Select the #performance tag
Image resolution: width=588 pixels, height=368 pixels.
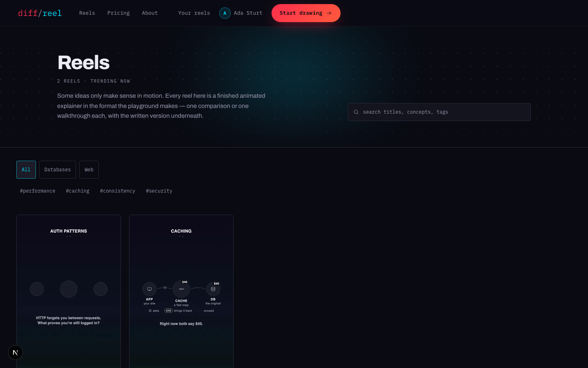coord(38,191)
